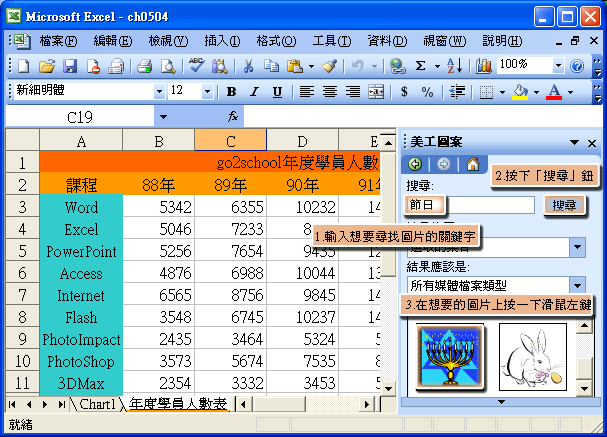Click the Format Painter brush icon
Image resolution: width=607 pixels, height=437 pixels.
329,66
